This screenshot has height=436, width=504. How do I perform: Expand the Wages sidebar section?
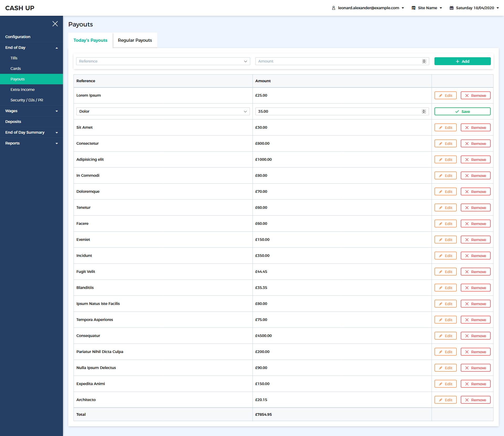pos(31,111)
